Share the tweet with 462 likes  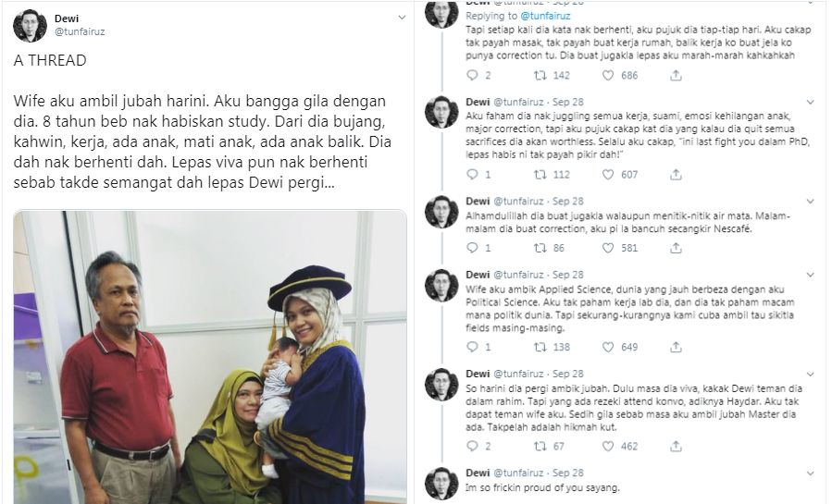pos(676,447)
